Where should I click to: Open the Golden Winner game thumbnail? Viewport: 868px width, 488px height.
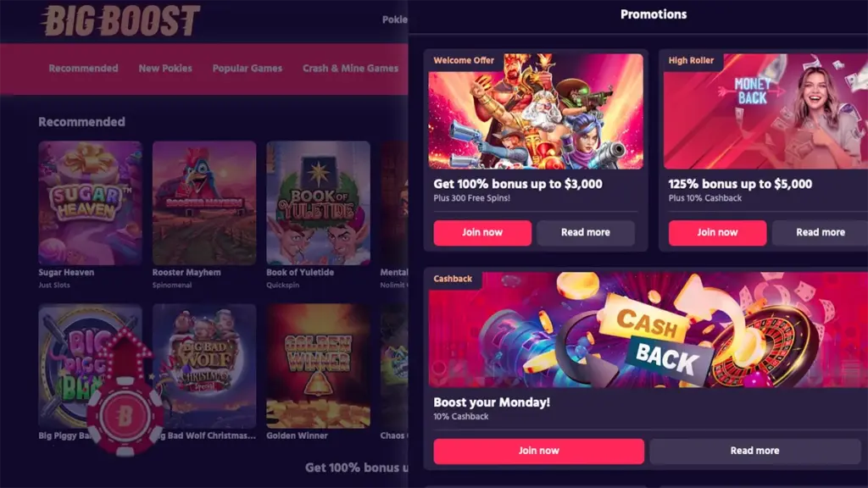[319, 366]
